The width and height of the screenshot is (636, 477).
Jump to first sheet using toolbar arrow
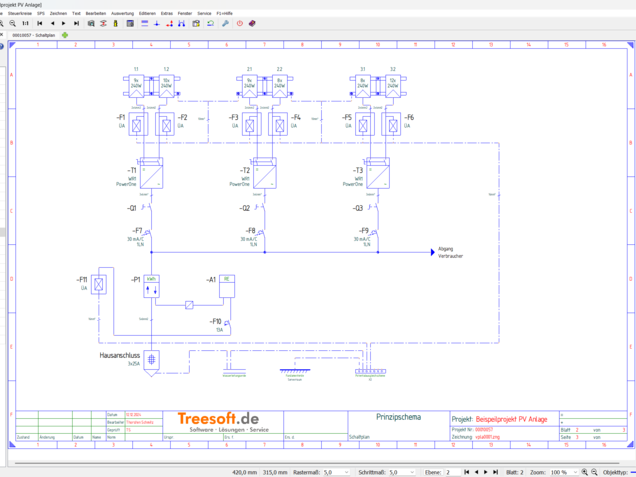40,23
